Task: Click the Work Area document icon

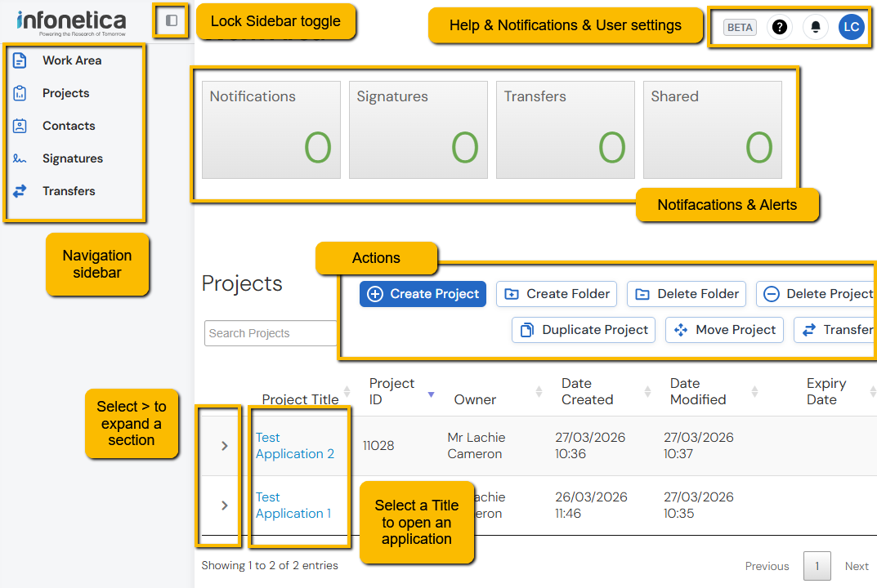Action: (20, 60)
